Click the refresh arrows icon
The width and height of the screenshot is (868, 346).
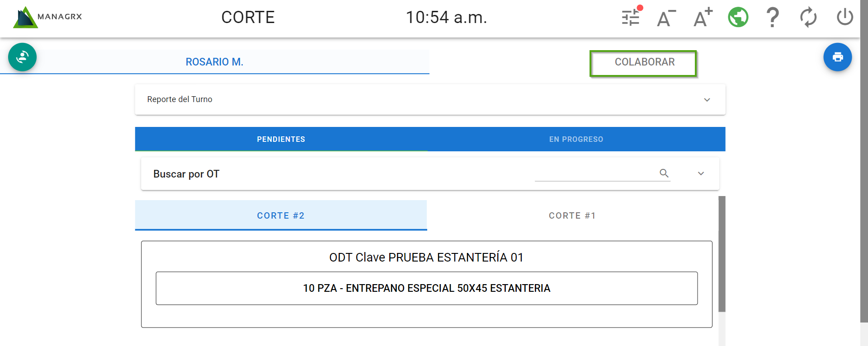[x=808, y=18]
